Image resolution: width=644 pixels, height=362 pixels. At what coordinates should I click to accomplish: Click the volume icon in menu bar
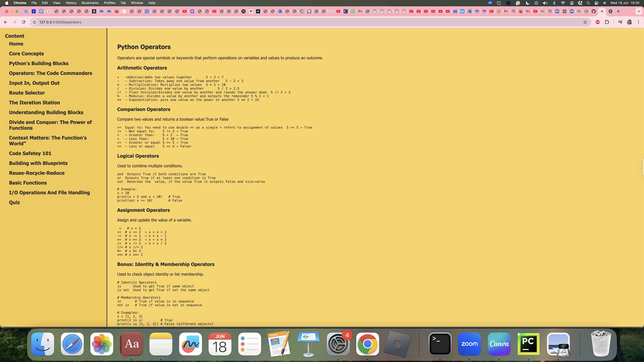[545, 3]
